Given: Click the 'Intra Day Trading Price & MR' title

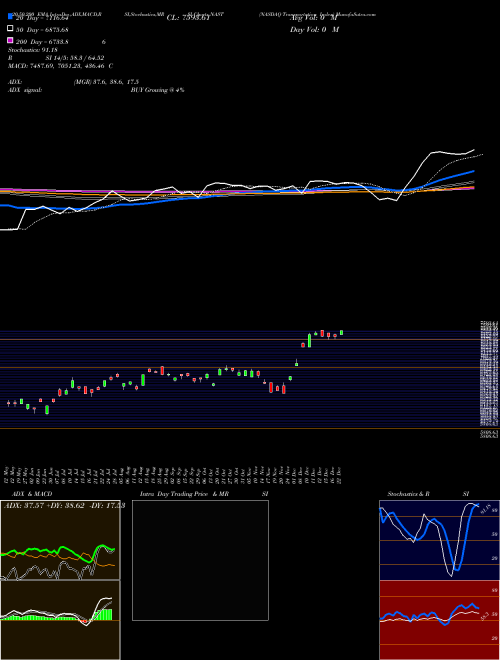Looking at the screenshot, I should tap(184, 494).
